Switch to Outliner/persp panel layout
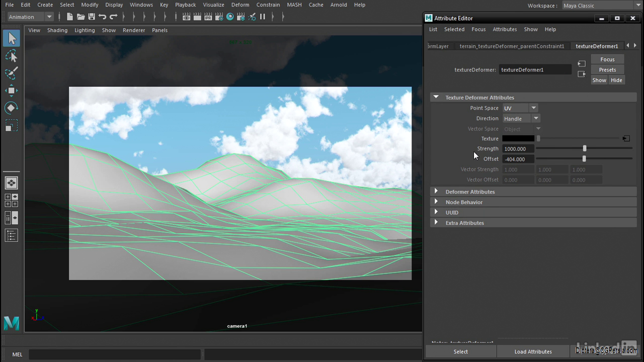This screenshot has height=362, width=644. click(12, 218)
